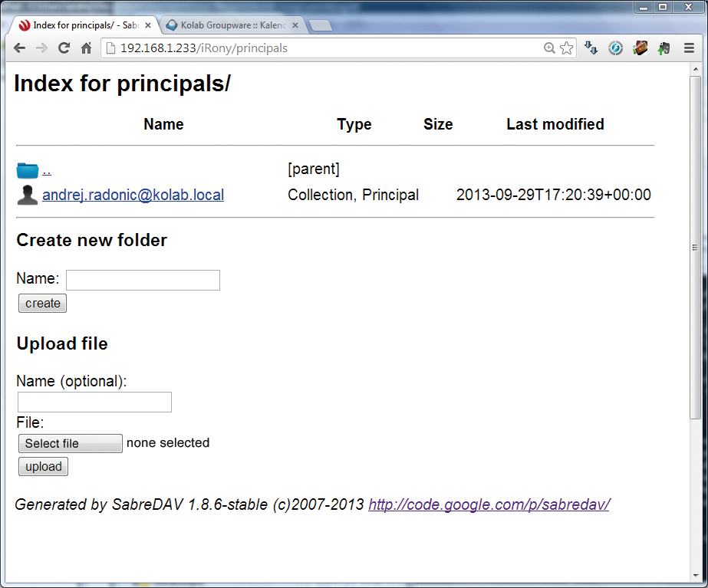Screen dimensions: 708x588
Task: Click the browser forward arrow
Action: pyautogui.click(x=41, y=48)
